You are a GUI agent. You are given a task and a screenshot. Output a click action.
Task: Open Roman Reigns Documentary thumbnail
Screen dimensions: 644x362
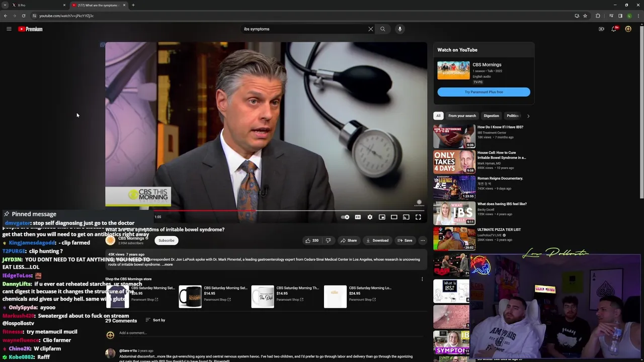(454, 187)
